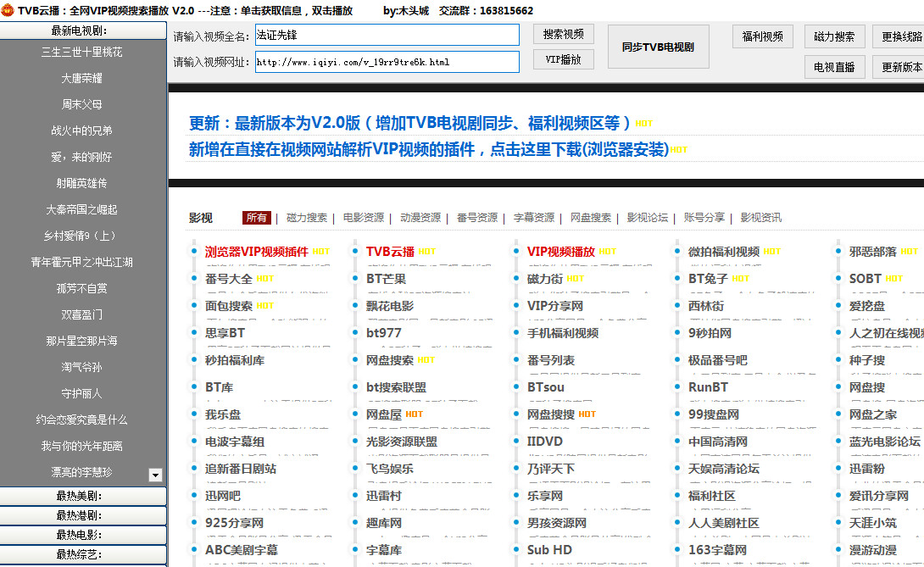Image resolution: width=924 pixels, height=567 pixels.
Task: Open the ABC美剧字幕 link
Action: tap(241, 550)
